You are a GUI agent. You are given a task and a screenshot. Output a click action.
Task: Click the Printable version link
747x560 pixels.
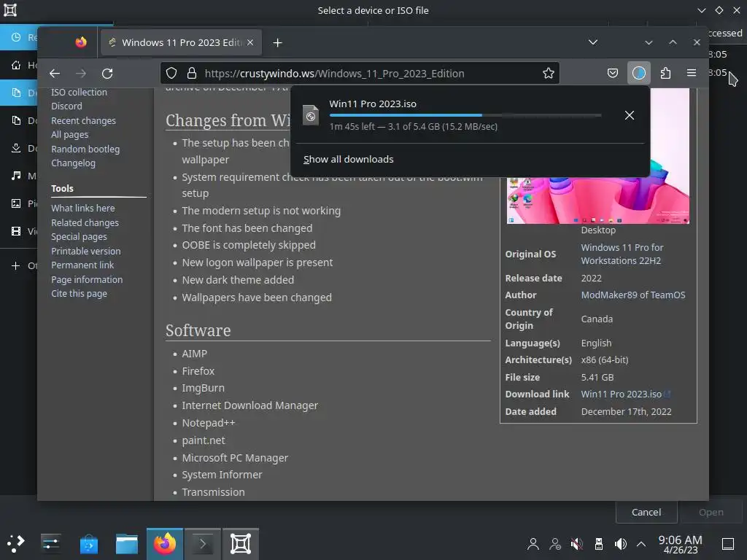(86, 251)
